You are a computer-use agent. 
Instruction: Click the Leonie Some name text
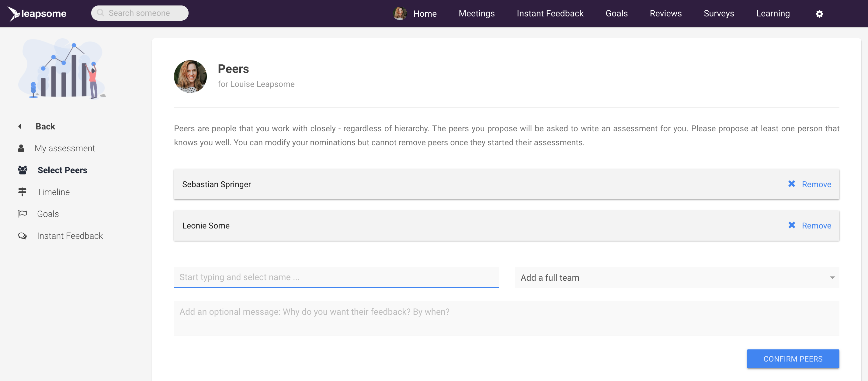[206, 225]
